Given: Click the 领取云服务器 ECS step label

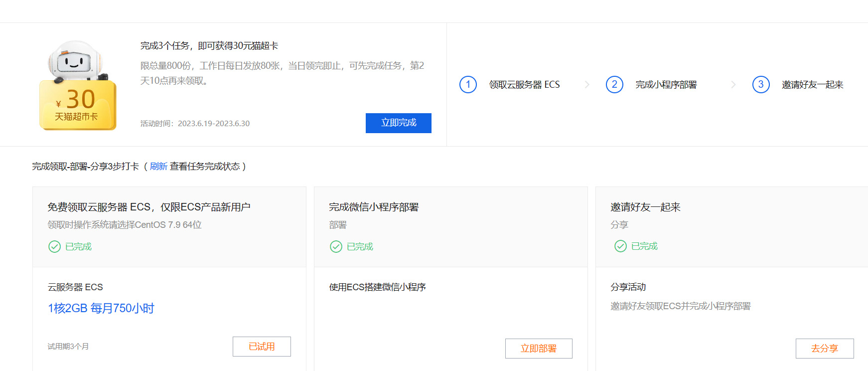Looking at the screenshot, I should point(524,85).
